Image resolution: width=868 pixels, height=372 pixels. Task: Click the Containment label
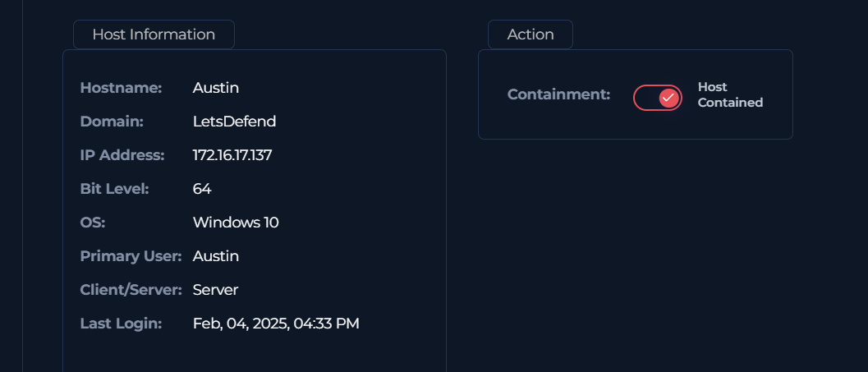(558, 94)
